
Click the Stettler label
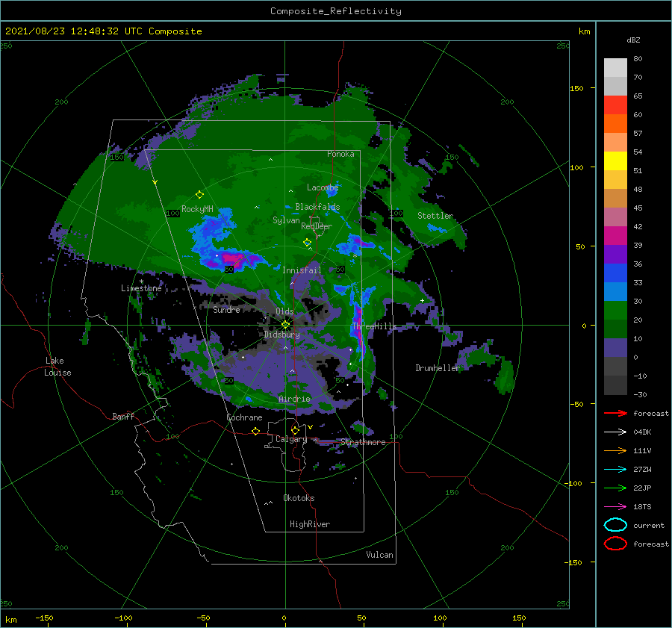pos(435,216)
